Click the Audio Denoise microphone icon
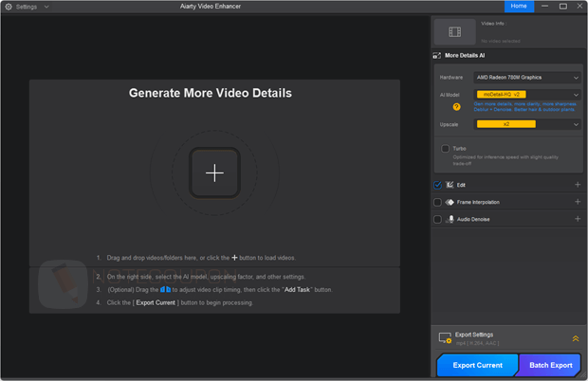588x381 pixels. [x=450, y=219]
